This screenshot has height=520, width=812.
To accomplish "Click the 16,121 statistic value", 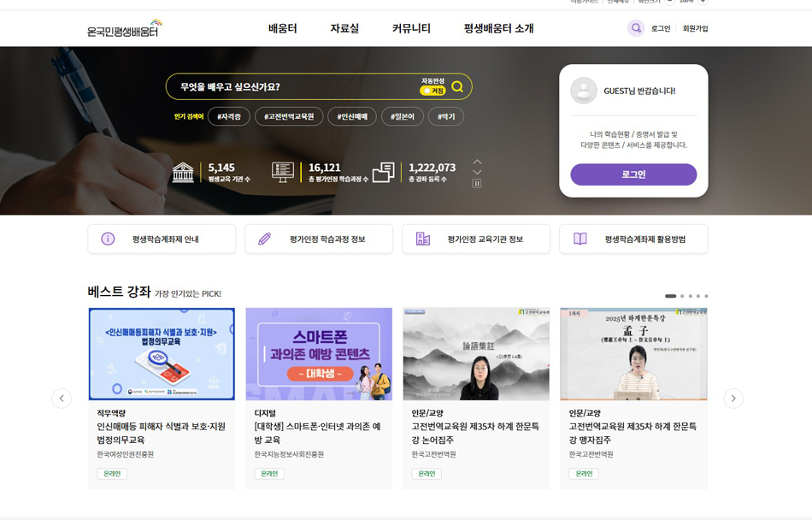I will tap(325, 168).
